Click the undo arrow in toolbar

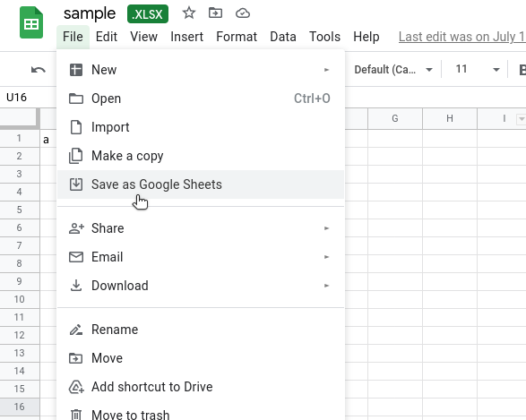(39, 70)
